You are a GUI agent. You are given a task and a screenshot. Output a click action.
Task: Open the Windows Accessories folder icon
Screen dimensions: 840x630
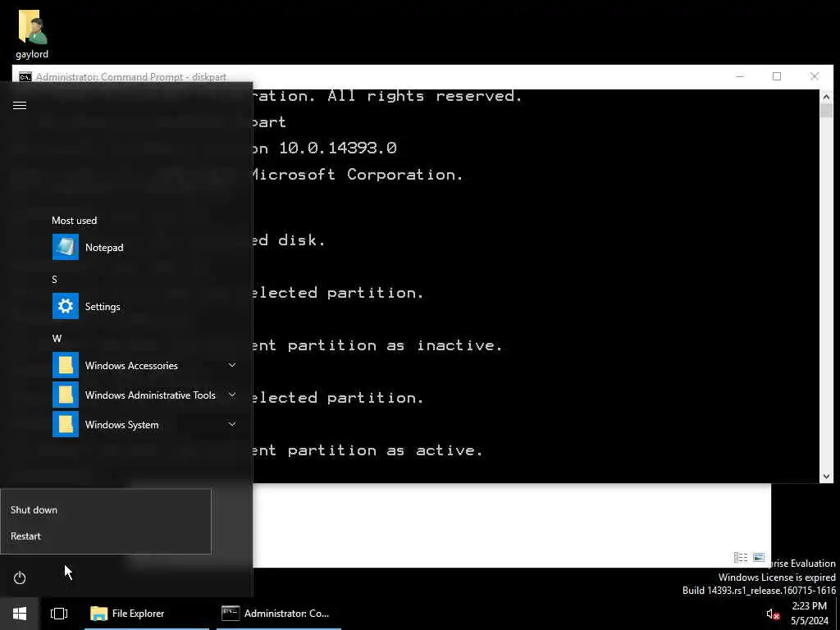click(x=66, y=365)
